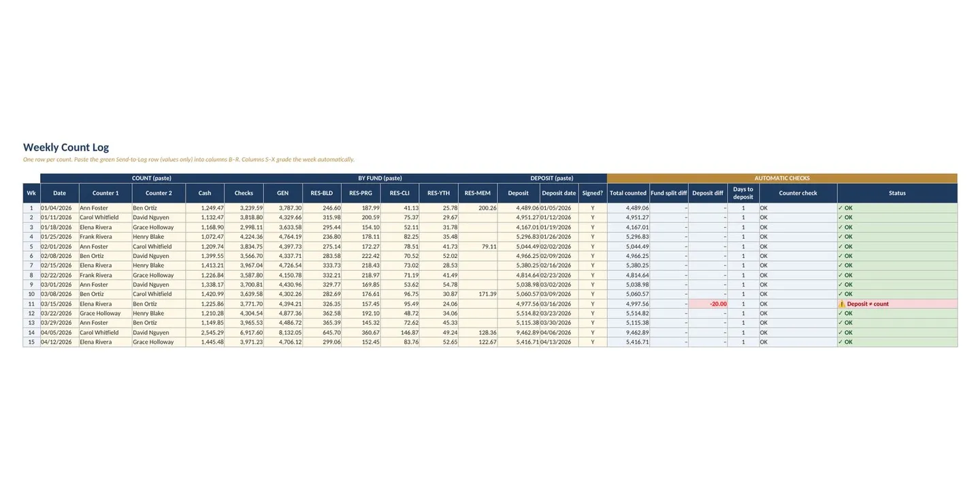Select the RES-PRG column header
Image resolution: width=980 pixels, height=490 pixels.
pyautogui.click(x=361, y=193)
